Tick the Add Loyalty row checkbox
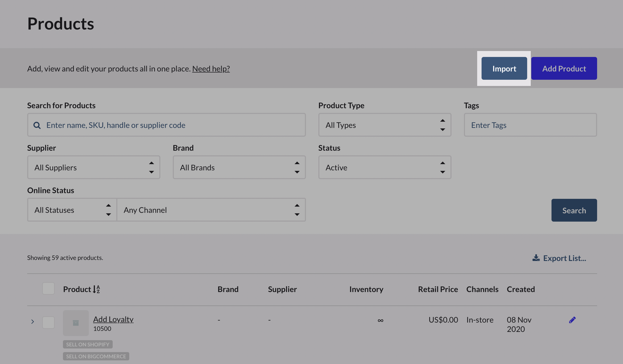Screen dimensions: 623x364 click(48, 323)
